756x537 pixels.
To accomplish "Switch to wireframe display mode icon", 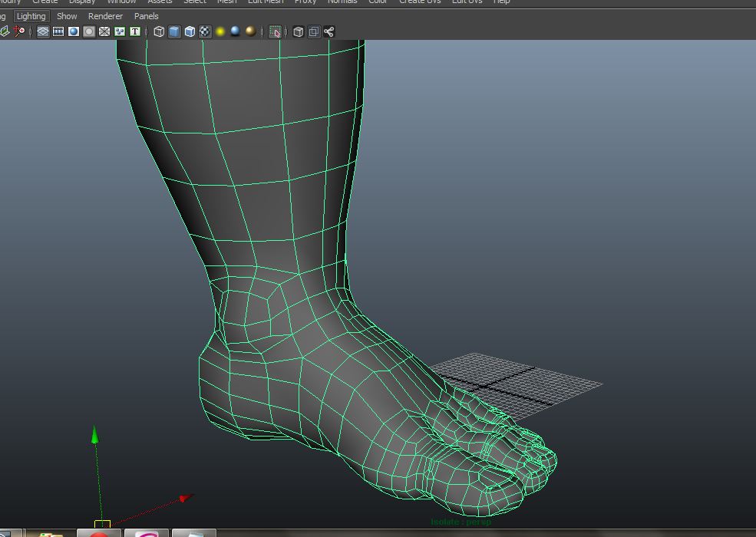I will click(x=159, y=31).
